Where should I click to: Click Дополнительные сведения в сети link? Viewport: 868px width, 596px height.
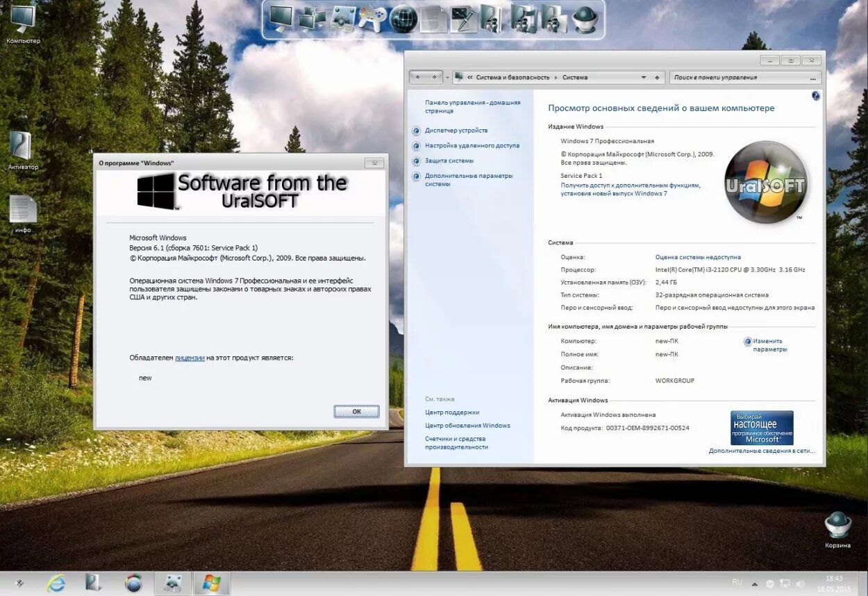[762, 451]
